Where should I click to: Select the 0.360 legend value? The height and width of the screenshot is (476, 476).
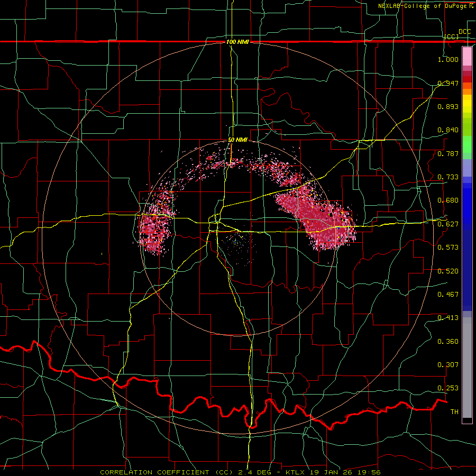[448, 342]
